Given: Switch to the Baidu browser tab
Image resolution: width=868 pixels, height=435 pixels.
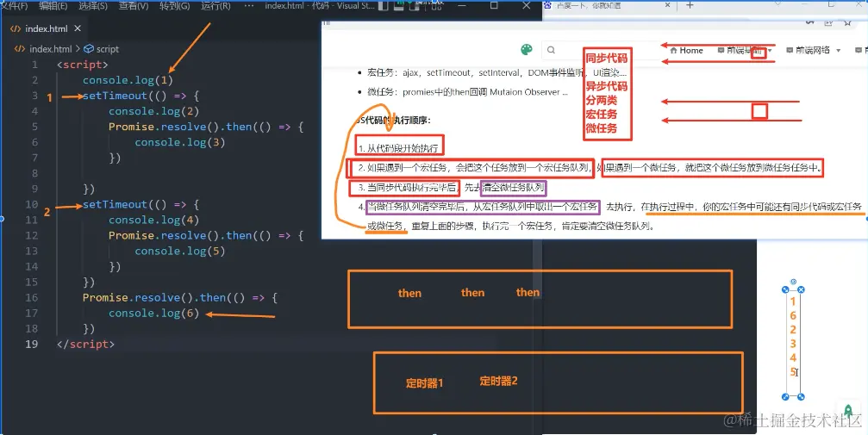Looking at the screenshot, I should [606, 5].
